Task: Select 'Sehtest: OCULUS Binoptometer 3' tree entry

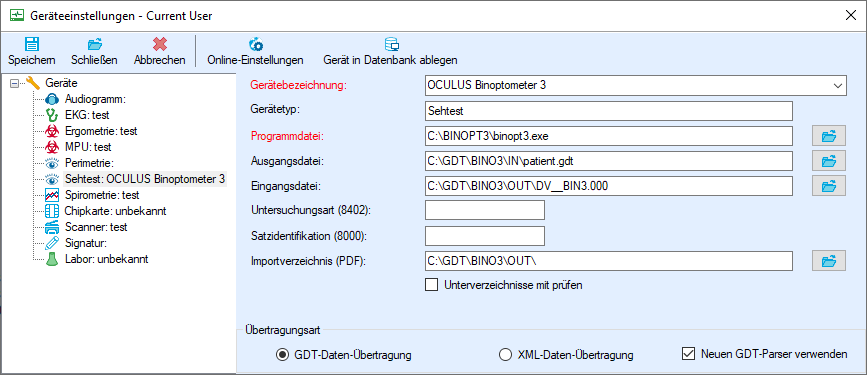Action: coord(145,179)
